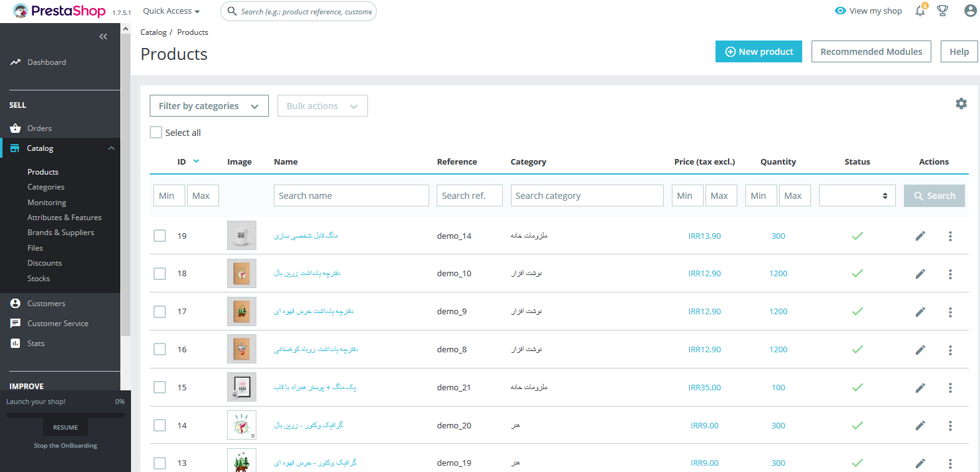Click the View my shop link
Screen dimensions: 980x472
coord(876,11)
